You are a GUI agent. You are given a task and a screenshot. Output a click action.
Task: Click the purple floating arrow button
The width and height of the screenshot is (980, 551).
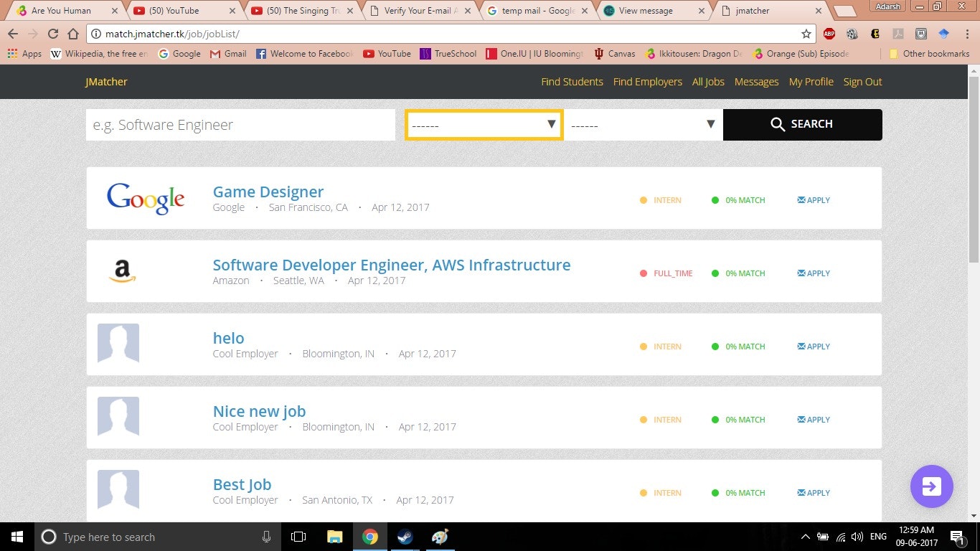point(931,486)
